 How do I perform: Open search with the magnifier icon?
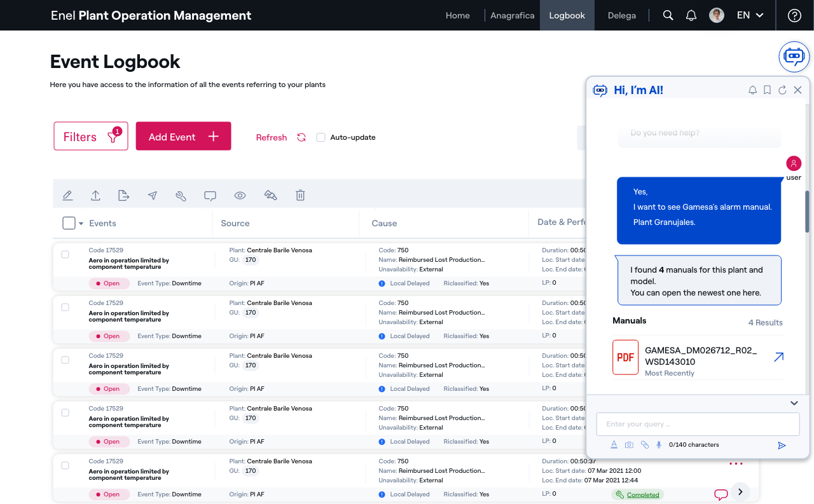pyautogui.click(x=668, y=15)
